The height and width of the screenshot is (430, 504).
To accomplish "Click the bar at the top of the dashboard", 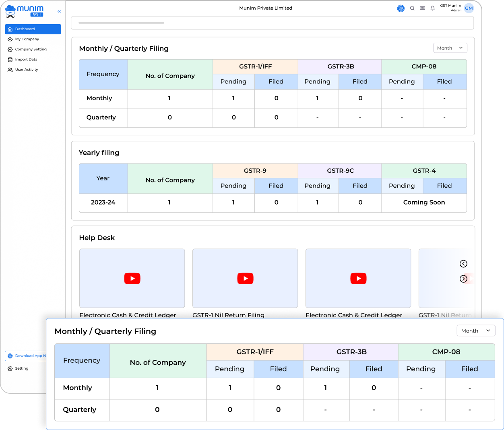I will pos(272,23).
